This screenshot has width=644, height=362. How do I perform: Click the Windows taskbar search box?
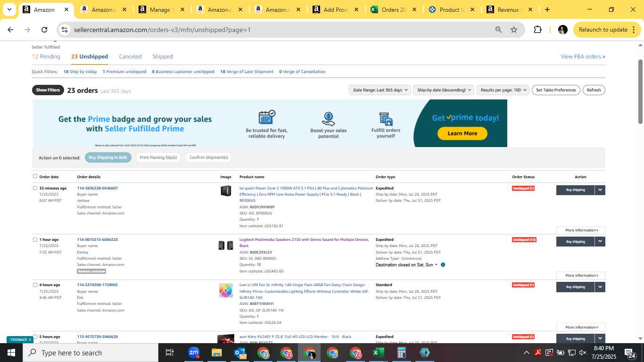tap(91, 353)
